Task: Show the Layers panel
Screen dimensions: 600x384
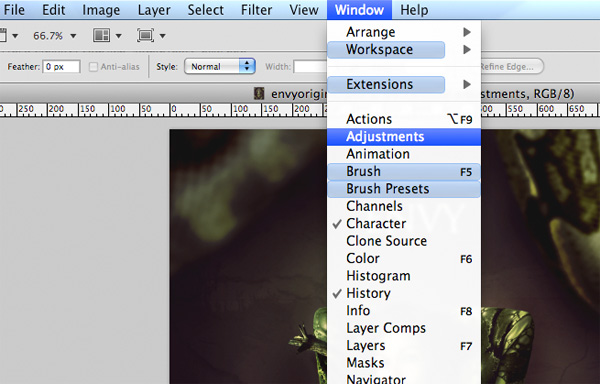Action: (x=404, y=345)
